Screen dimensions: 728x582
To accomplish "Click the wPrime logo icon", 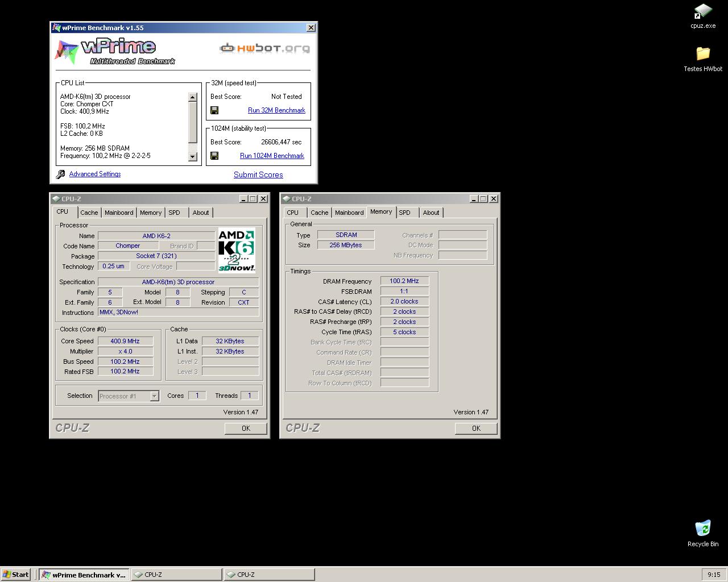I will click(67, 51).
